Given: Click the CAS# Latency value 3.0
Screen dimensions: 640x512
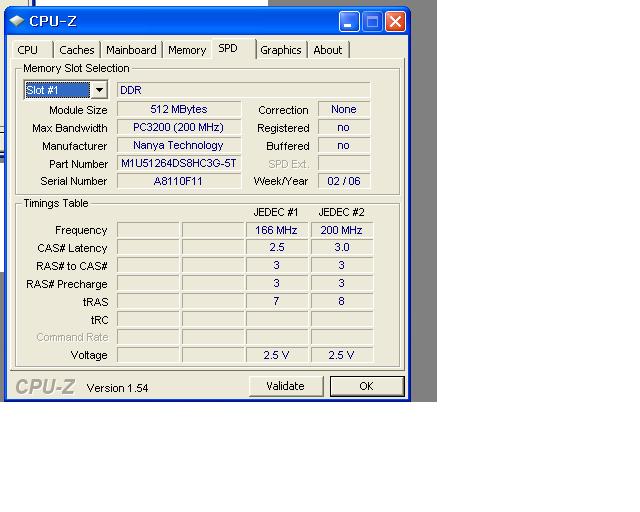Looking at the screenshot, I should (342, 247).
